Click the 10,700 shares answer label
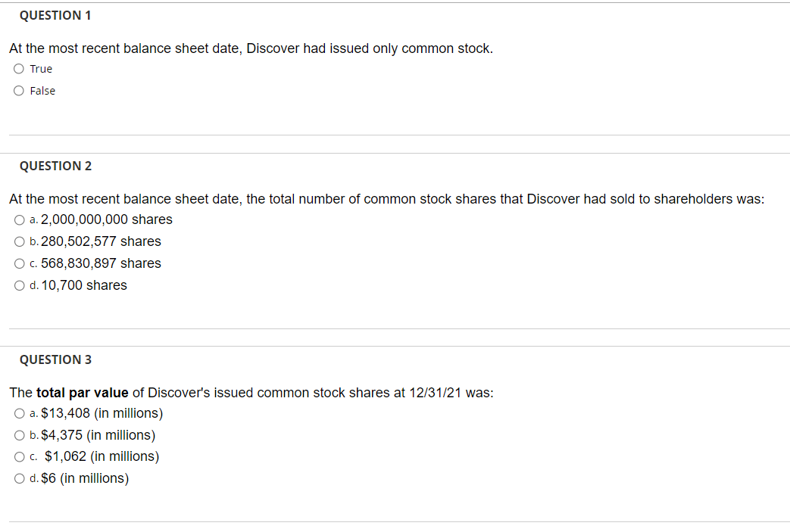The height and width of the screenshot is (532, 790). 83,285
